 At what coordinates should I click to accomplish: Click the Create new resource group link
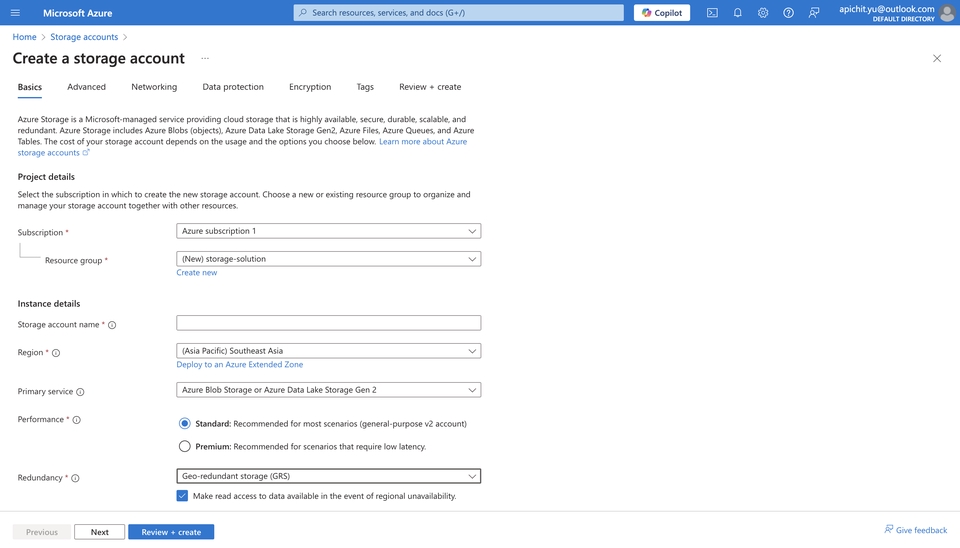point(197,272)
